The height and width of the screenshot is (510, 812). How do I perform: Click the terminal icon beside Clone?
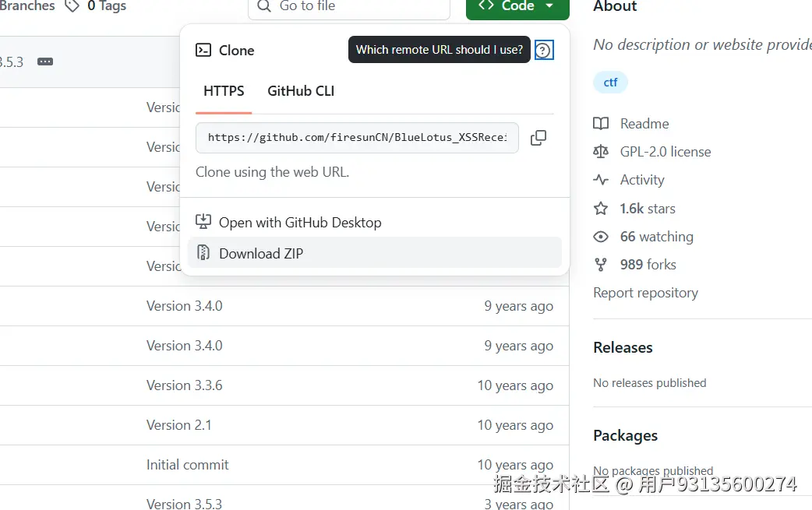tap(203, 50)
